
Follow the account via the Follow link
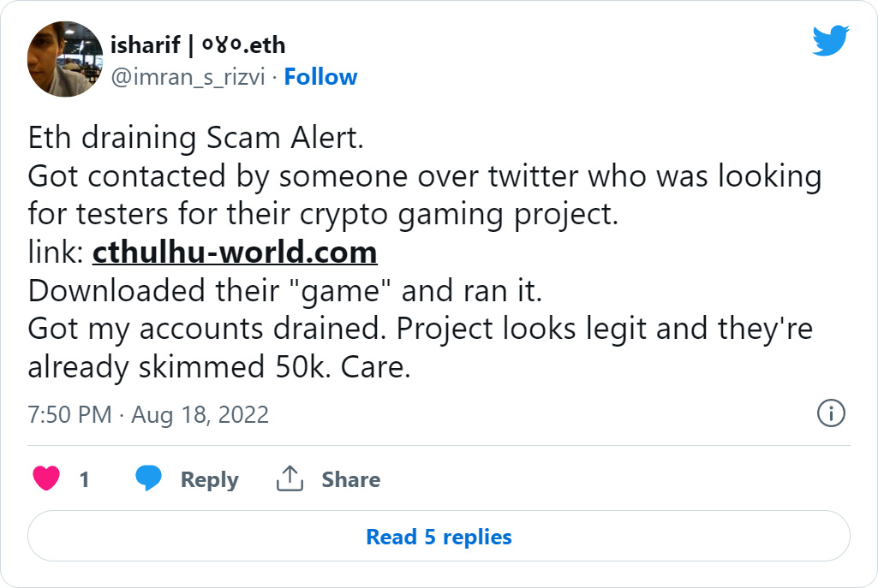tap(320, 77)
